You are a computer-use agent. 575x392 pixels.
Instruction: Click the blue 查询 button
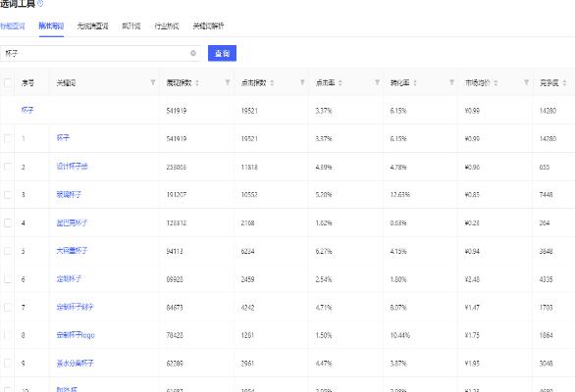tap(222, 54)
